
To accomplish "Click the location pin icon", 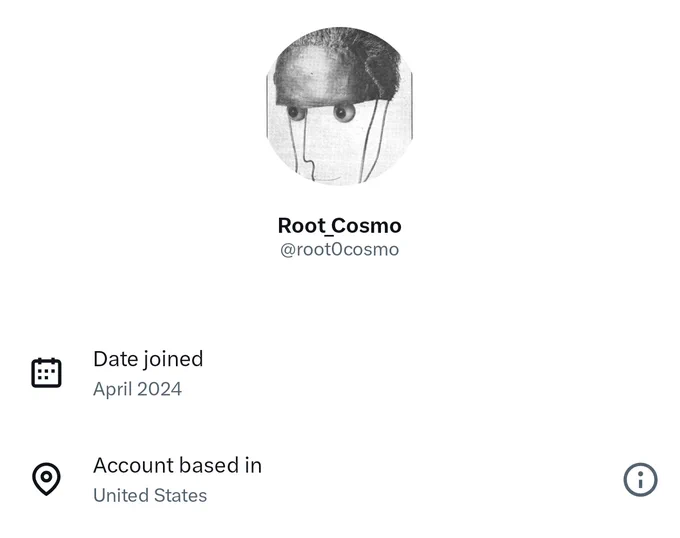I will click(x=46, y=479).
